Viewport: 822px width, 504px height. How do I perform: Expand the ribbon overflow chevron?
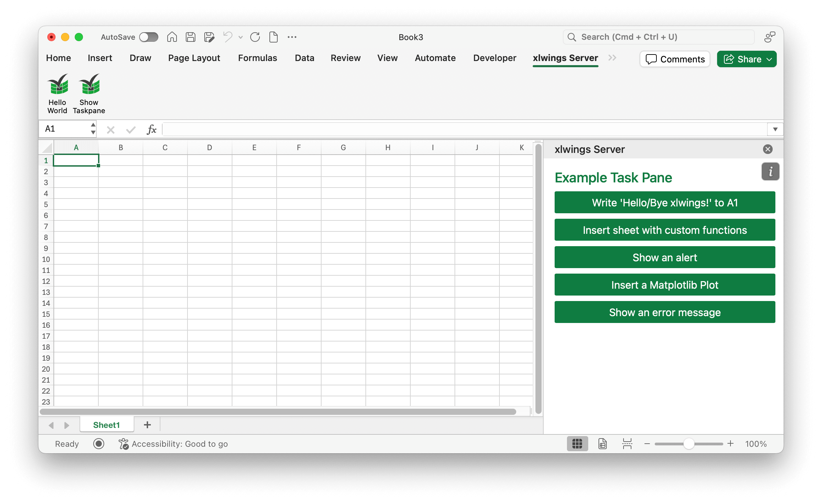click(x=613, y=58)
